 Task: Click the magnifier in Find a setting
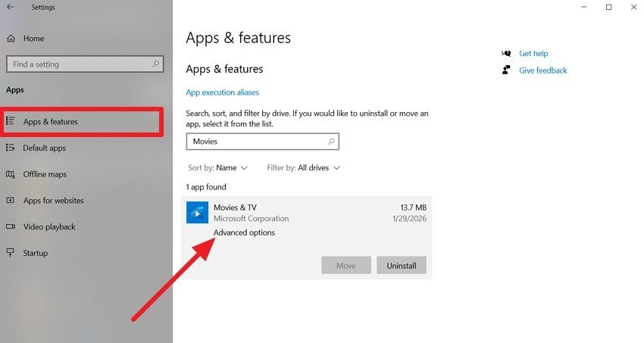click(x=155, y=64)
